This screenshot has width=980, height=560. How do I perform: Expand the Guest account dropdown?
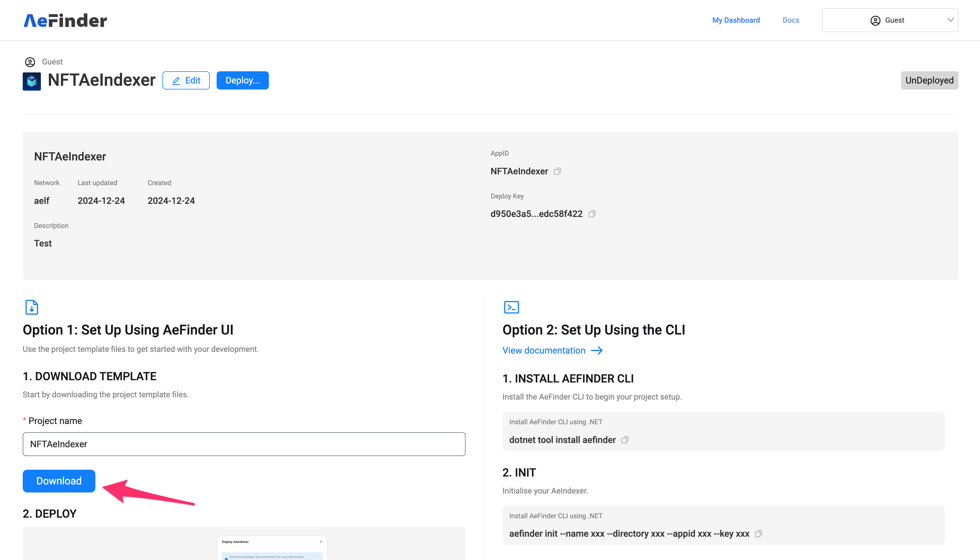click(x=890, y=20)
